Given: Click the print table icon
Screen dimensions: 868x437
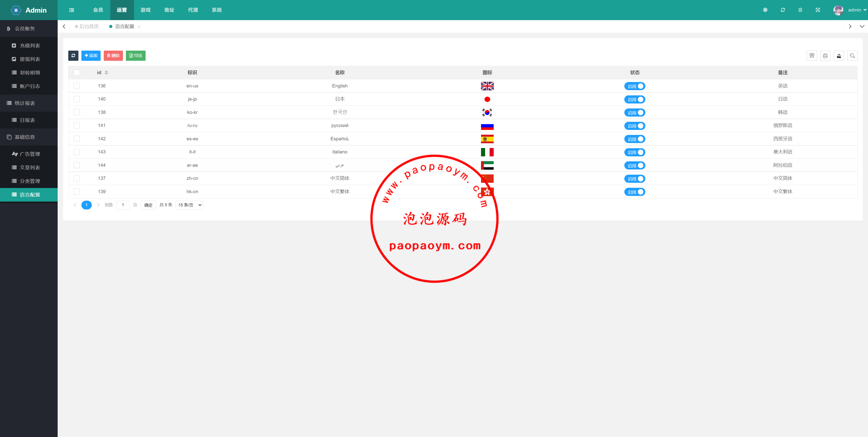Looking at the screenshot, I should [x=825, y=56].
